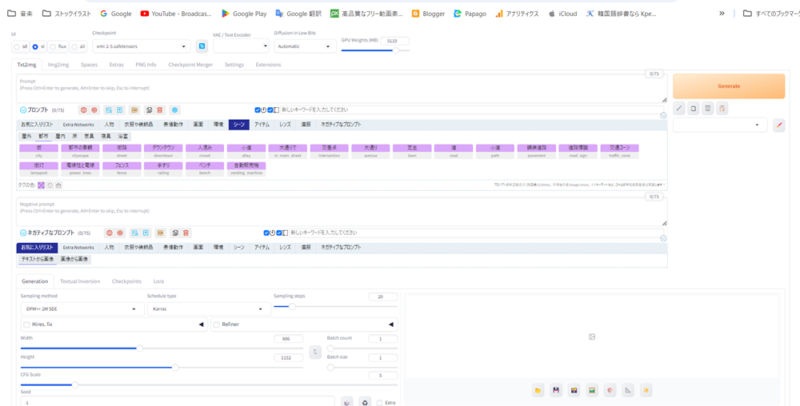Click the clear prompt trash icon below Generate
800x406 pixels.
707,108
